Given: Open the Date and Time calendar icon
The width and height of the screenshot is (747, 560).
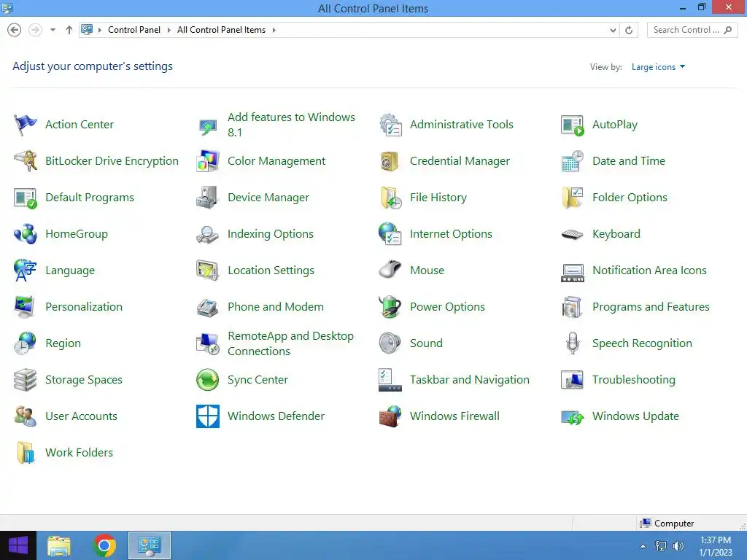Looking at the screenshot, I should (x=573, y=161).
